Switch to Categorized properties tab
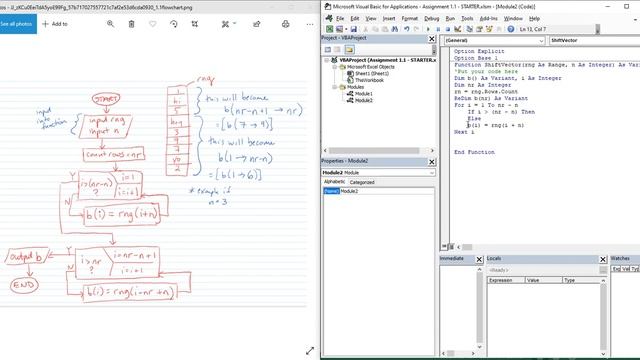The height and width of the screenshot is (360, 640). click(x=362, y=182)
